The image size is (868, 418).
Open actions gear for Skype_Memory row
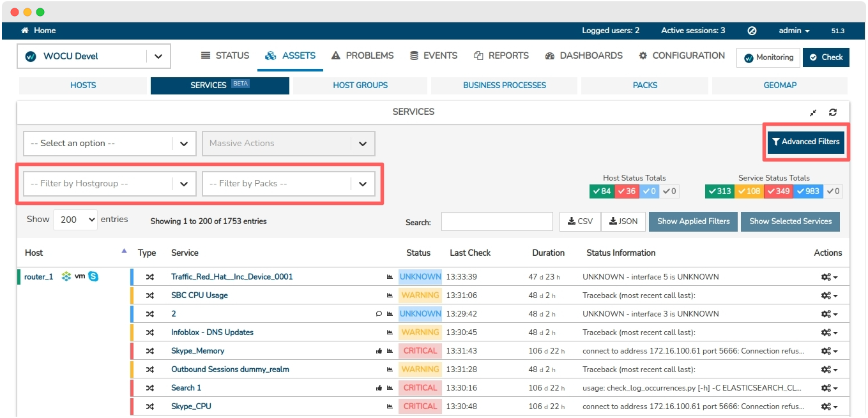829,351
